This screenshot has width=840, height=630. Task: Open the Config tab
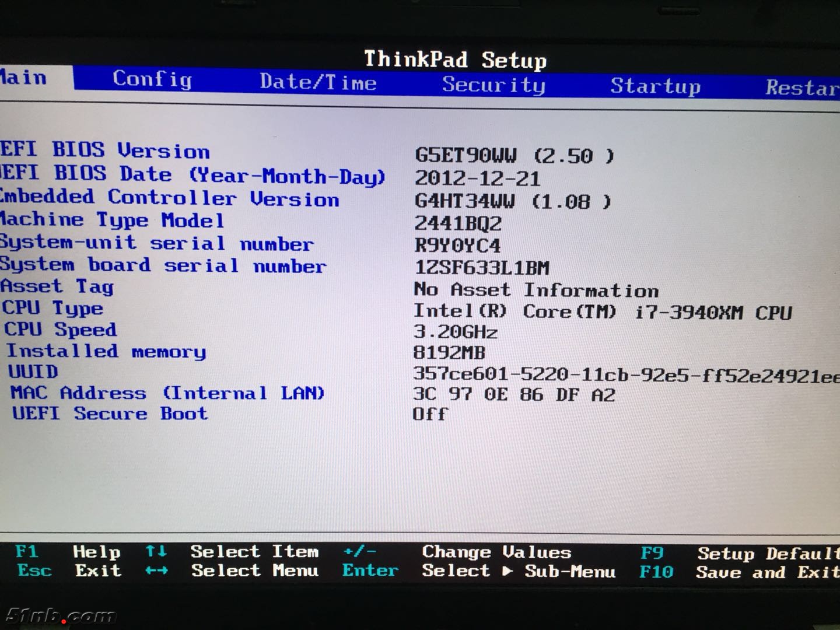152,79
